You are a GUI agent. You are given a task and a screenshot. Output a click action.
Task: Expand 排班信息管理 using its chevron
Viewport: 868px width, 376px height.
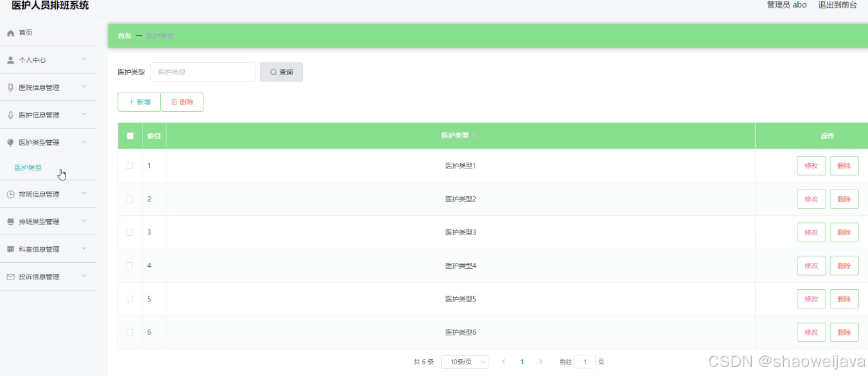coord(84,193)
